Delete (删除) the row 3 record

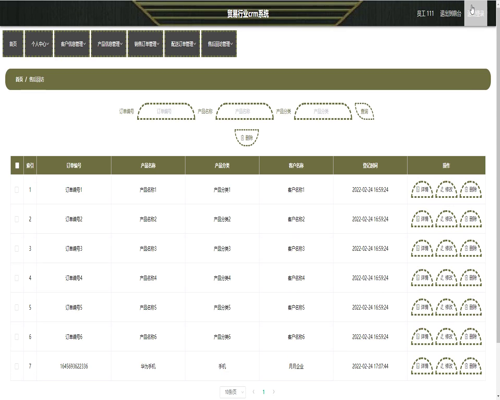click(x=471, y=248)
